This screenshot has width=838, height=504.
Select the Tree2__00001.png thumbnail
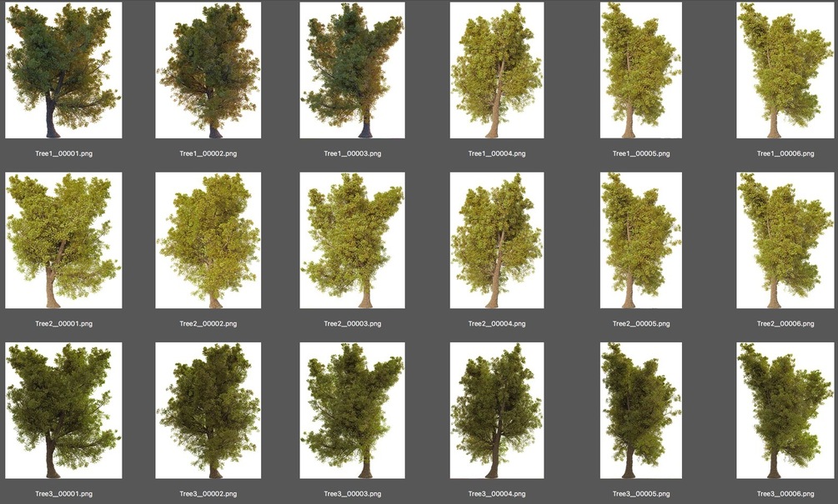[x=63, y=241]
